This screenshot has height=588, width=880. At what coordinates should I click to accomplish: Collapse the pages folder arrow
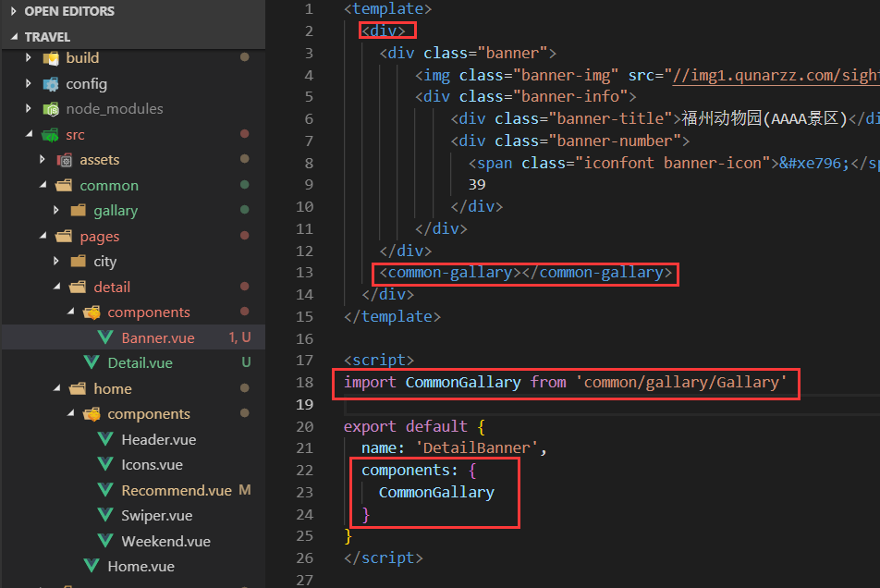point(43,236)
